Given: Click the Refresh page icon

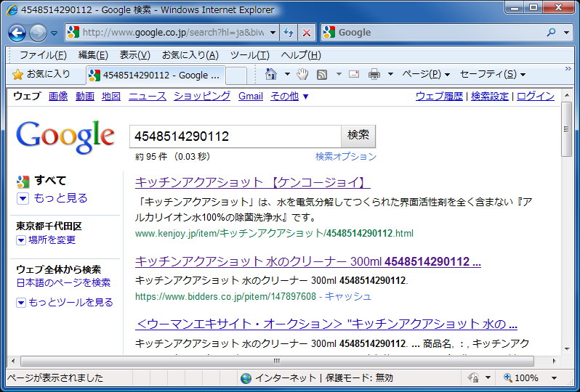Looking at the screenshot, I should [x=289, y=33].
